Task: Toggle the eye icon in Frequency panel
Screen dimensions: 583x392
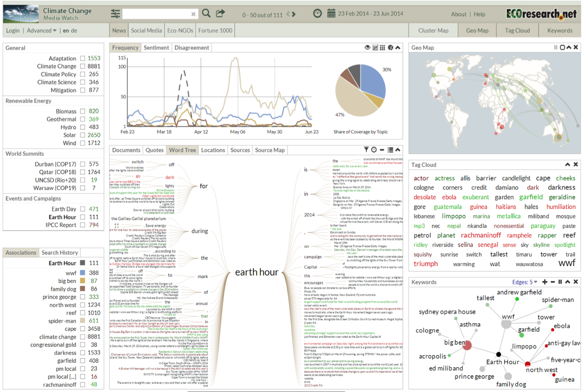Action: tap(367, 47)
